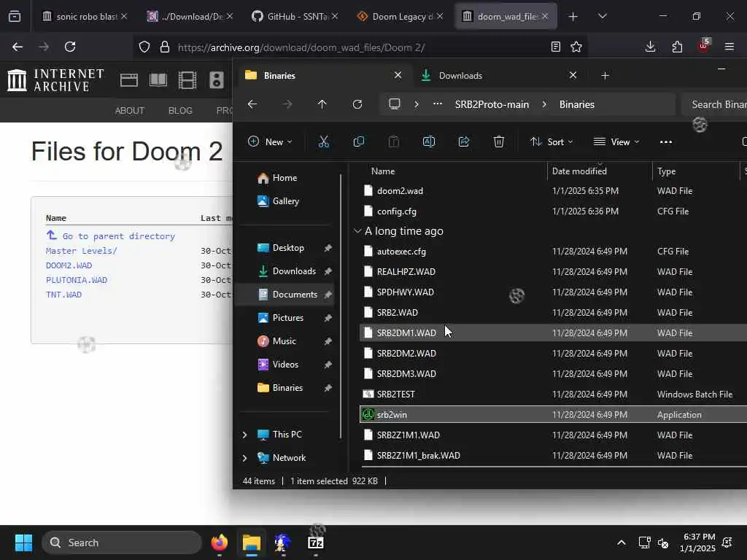The image size is (747, 560).
Task: Open Firefox list all tabs dropdown
Action: [x=603, y=16]
